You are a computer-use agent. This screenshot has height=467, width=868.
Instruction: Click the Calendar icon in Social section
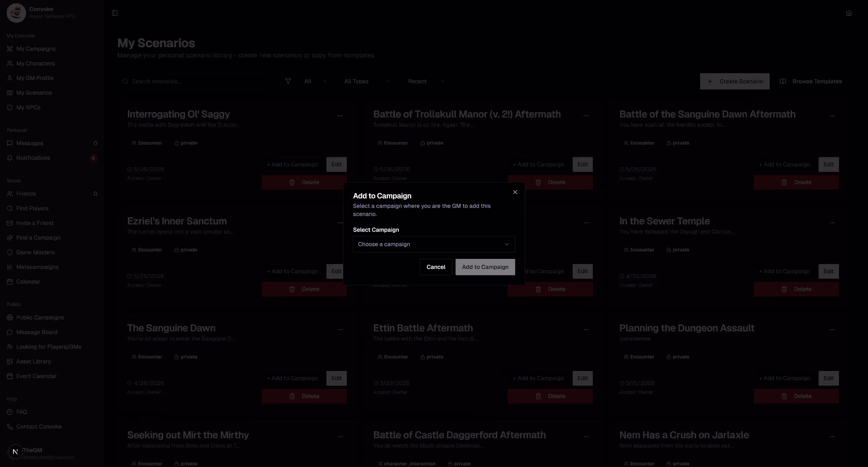coord(10,282)
